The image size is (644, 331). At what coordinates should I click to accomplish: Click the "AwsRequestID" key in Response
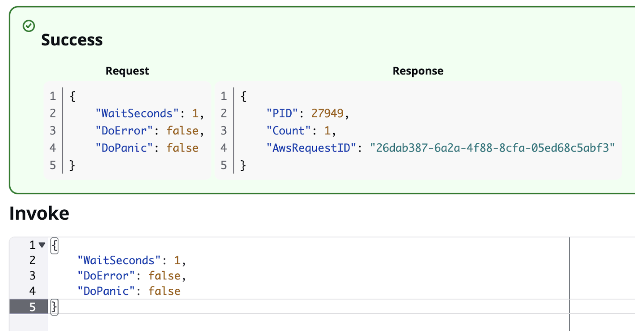click(x=311, y=148)
